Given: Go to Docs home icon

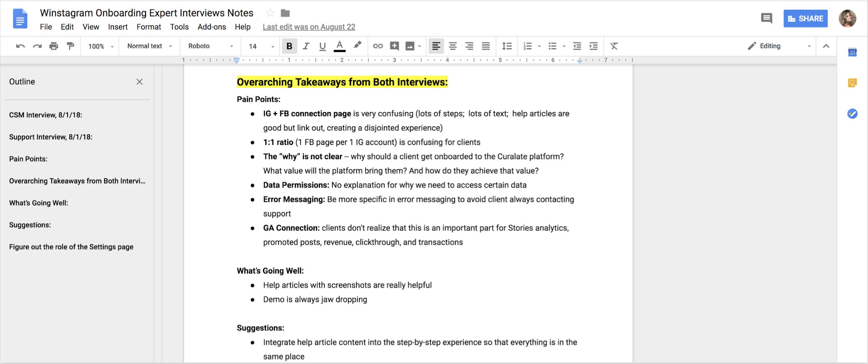Looking at the screenshot, I should click(x=20, y=19).
